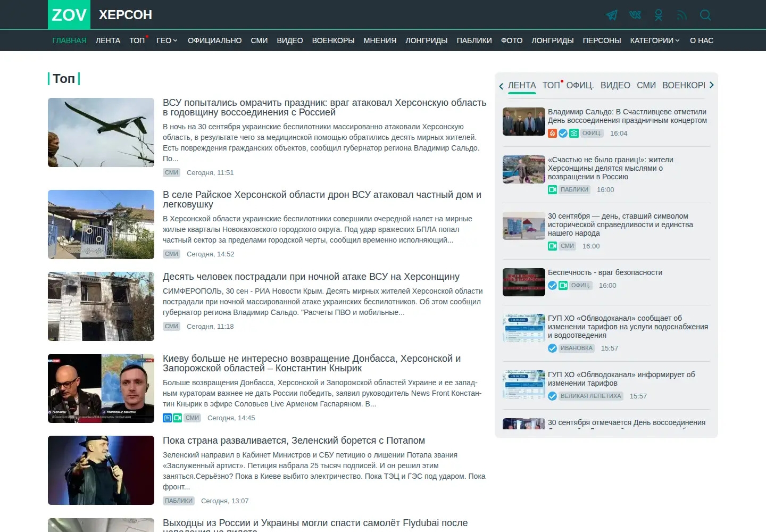Click blue document icon under Кнырик article
This screenshot has width=766, height=532.
[167, 418]
